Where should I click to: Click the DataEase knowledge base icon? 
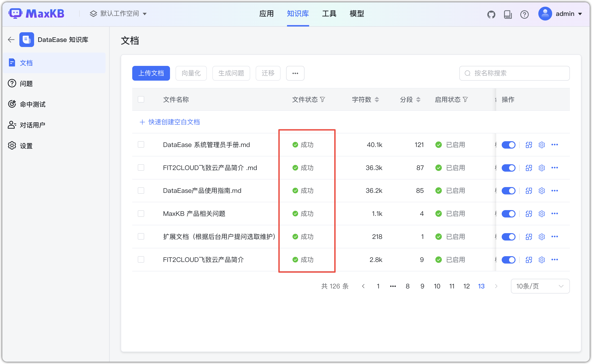tap(27, 39)
